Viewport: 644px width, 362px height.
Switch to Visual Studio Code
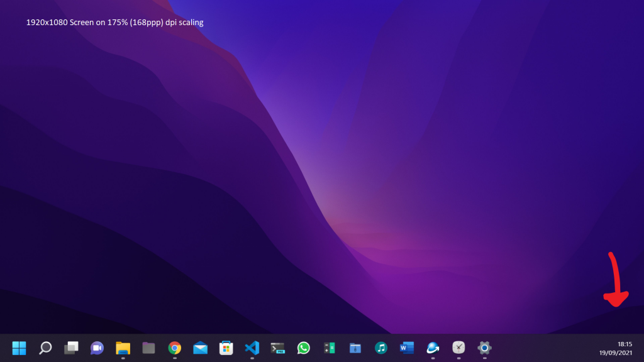[252, 348]
